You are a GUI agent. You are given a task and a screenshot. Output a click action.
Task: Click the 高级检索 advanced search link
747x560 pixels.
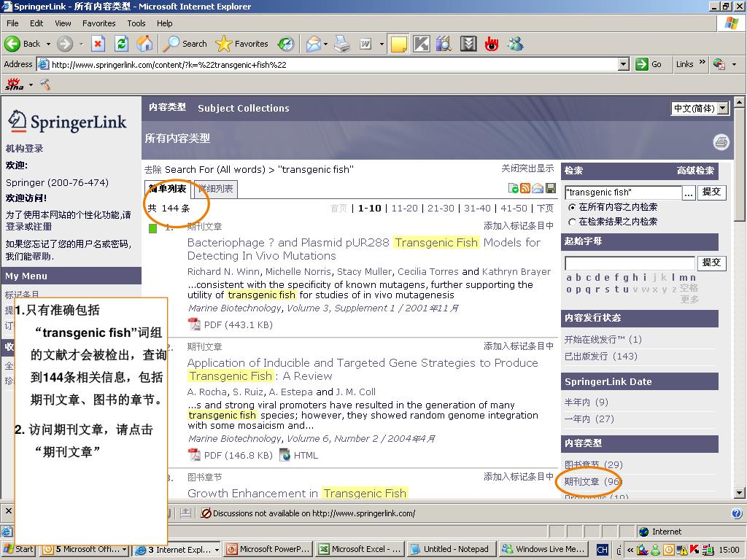click(695, 171)
